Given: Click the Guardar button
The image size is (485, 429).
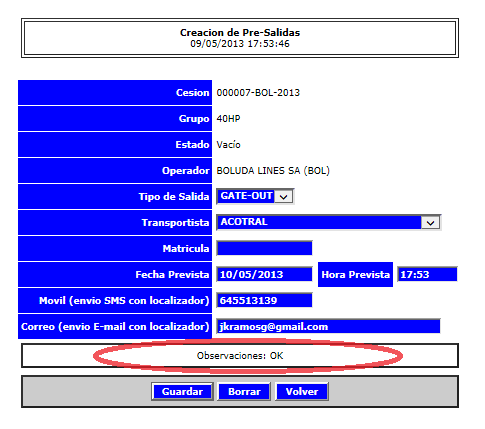Looking at the screenshot, I should point(182,392).
